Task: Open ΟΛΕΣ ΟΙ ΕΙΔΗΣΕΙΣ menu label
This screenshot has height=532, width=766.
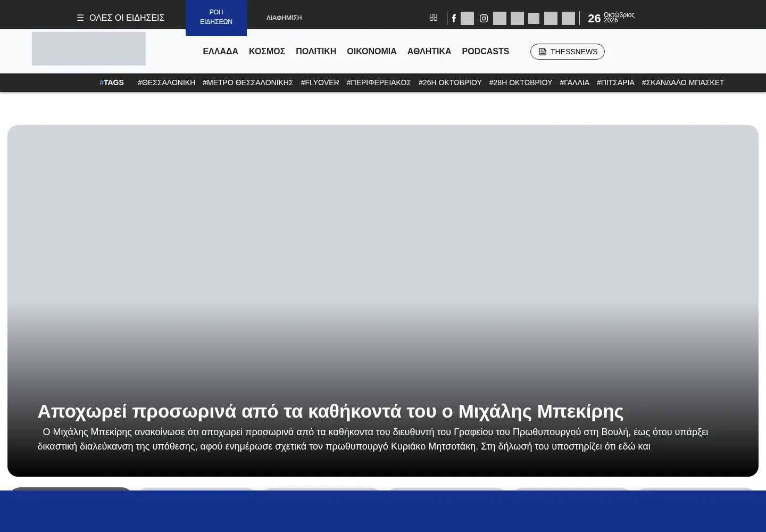Action: 127,18
